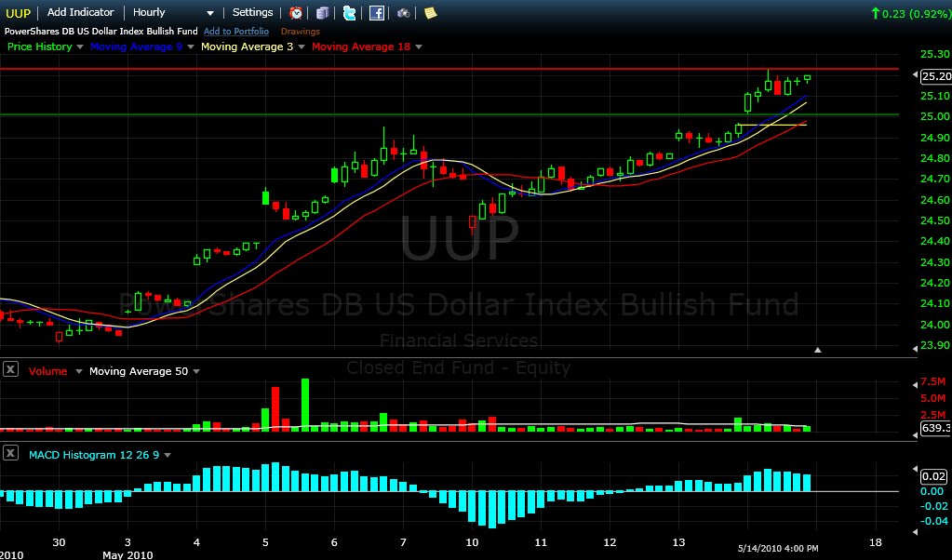Click the 639.3 volume value box

coord(936,428)
